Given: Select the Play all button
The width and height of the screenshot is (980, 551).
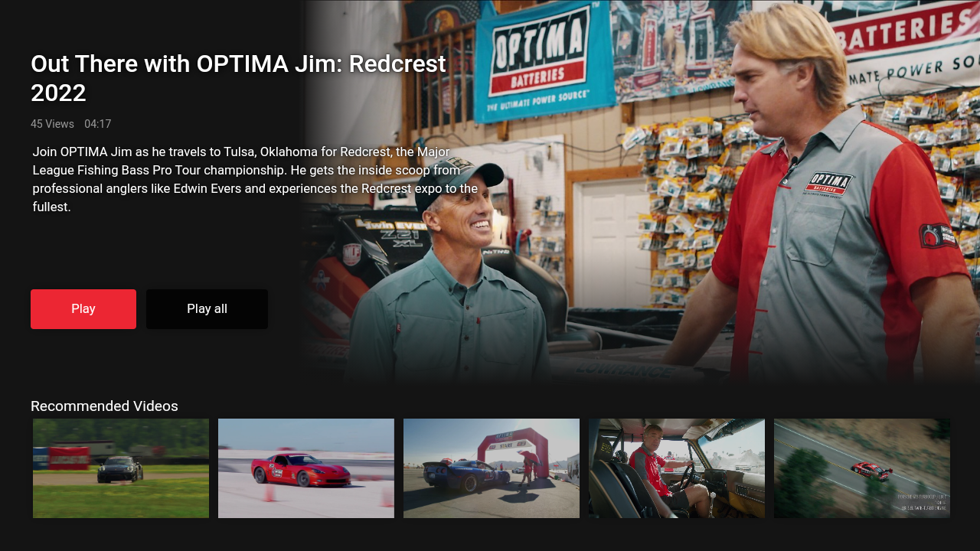Looking at the screenshot, I should tap(207, 309).
